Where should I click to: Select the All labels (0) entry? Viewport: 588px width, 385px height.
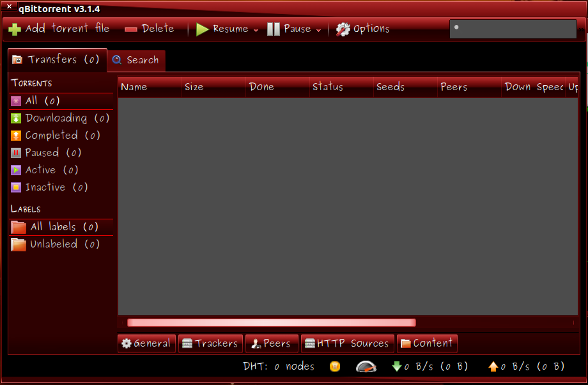pyautogui.click(x=61, y=227)
